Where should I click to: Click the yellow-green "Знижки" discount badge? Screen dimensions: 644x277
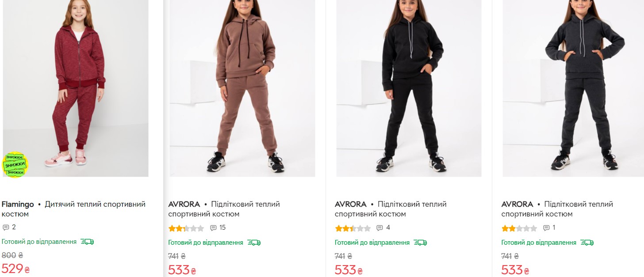point(15,165)
